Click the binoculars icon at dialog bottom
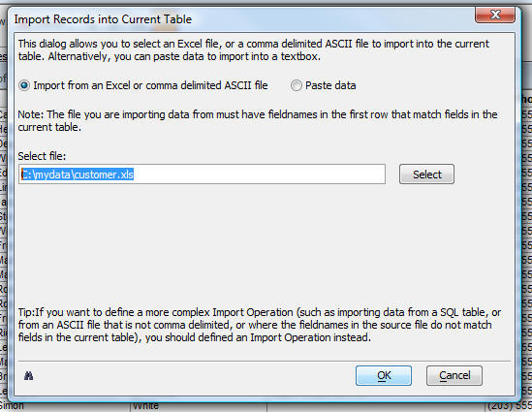Viewport: 532px width, 412px height. pos(29,376)
